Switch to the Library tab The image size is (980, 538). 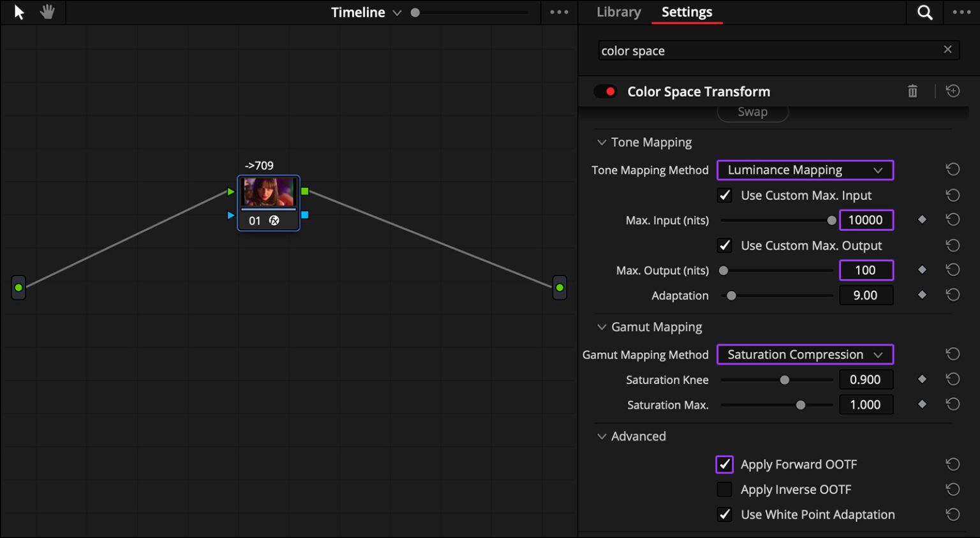618,11
